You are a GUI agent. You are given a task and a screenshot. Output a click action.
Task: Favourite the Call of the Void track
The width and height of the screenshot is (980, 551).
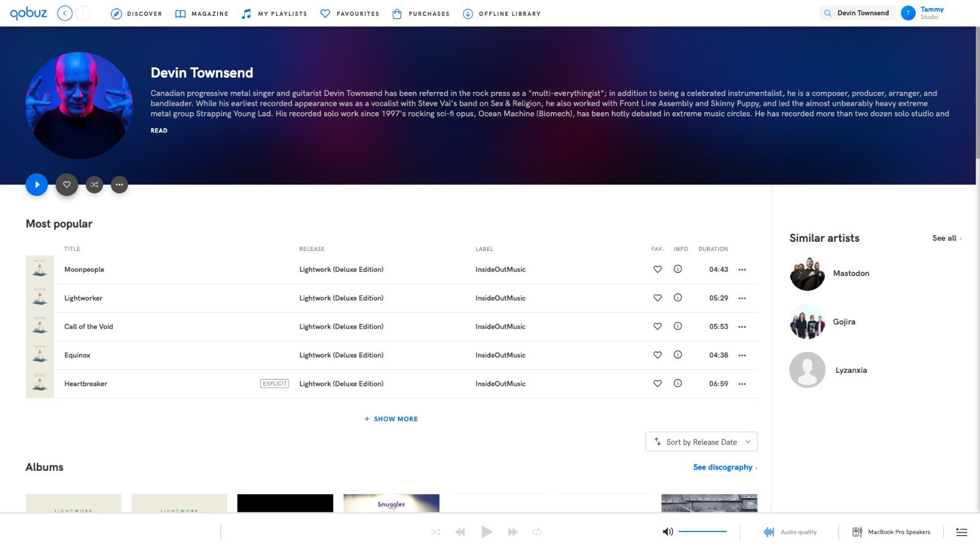click(657, 326)
